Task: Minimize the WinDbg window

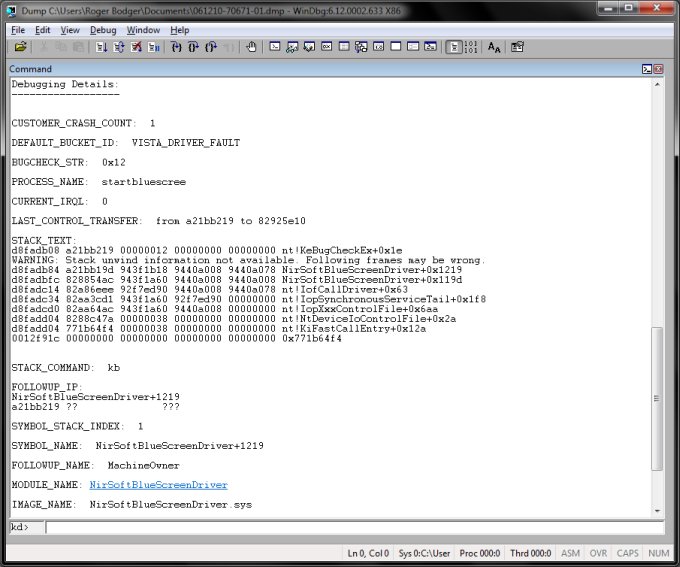Action: point(608,8)
